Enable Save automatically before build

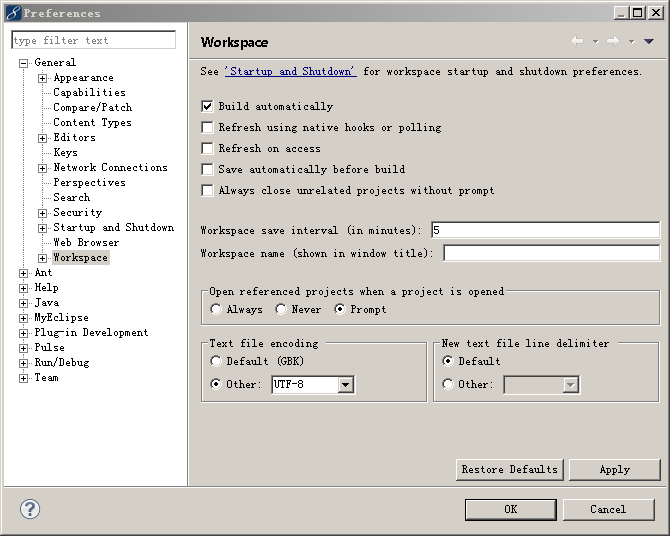(x=207, y=169)
